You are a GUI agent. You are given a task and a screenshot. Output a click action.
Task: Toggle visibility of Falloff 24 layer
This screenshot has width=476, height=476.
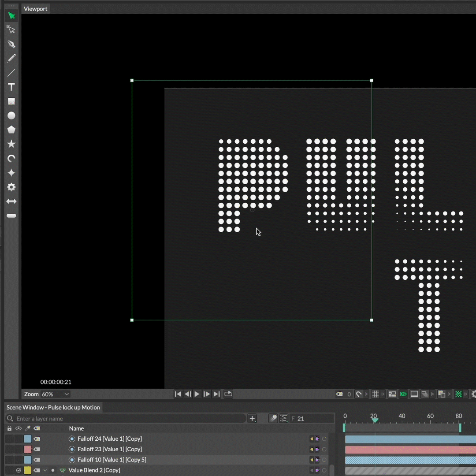(x=19, y=439)
